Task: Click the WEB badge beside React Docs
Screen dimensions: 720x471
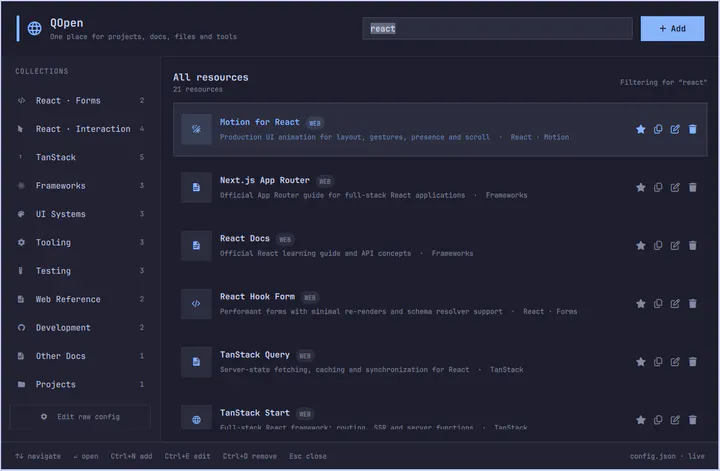Action: [285, 240]
